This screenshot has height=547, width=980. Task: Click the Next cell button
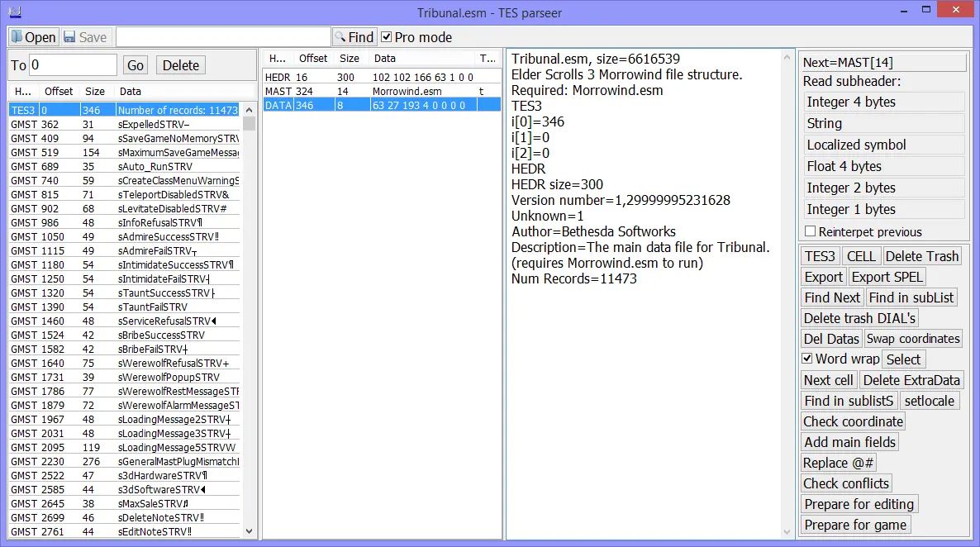829,380
